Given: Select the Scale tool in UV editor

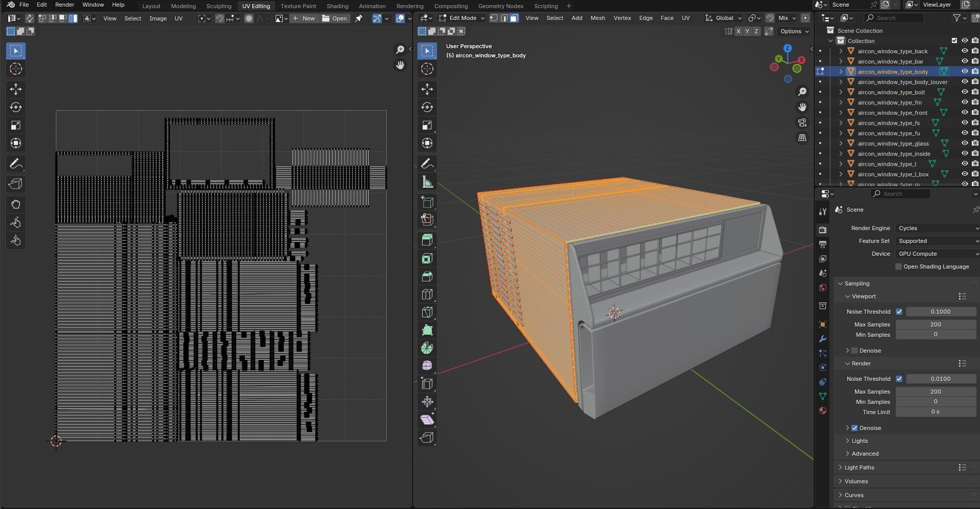Looking at the screenshot, I should click(x=16, y=126).
